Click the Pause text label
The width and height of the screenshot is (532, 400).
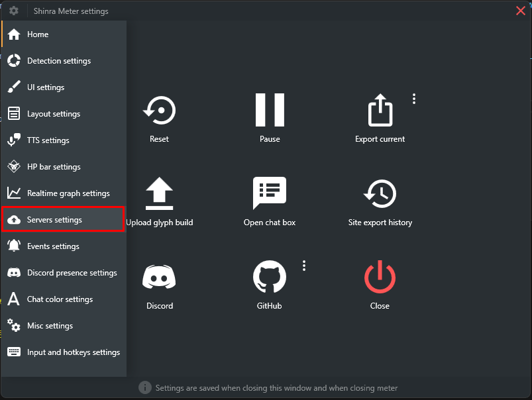coord(270,139)
